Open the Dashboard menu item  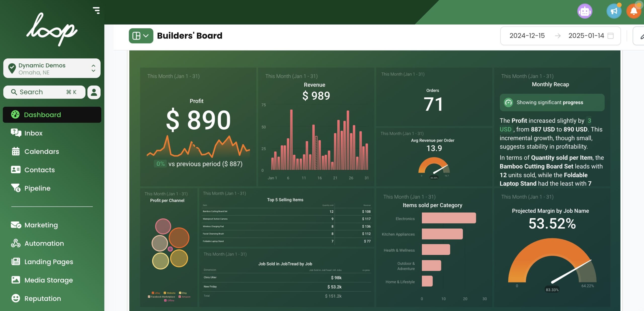52,115
